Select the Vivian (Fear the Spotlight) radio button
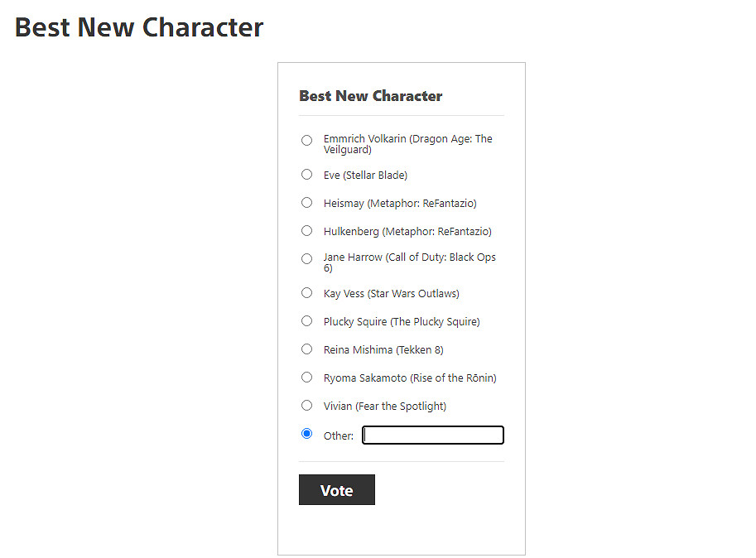This screenshot has width=756, height=558. click(306, 406)
